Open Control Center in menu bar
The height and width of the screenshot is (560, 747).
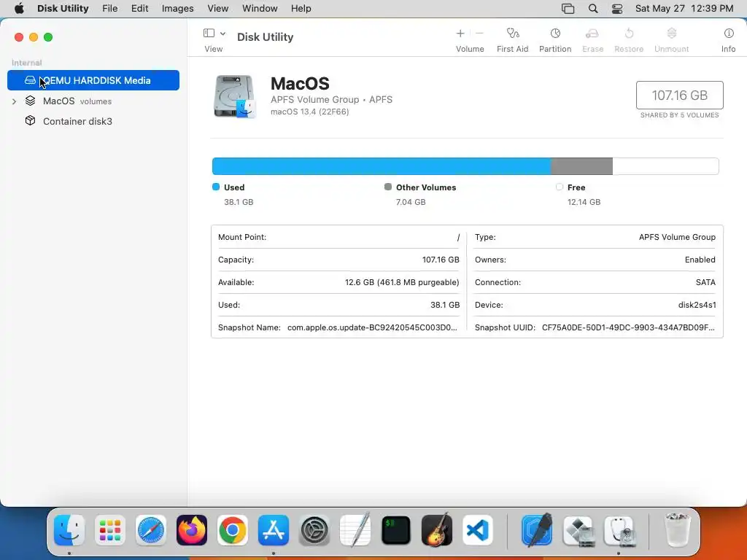(617, 8)
